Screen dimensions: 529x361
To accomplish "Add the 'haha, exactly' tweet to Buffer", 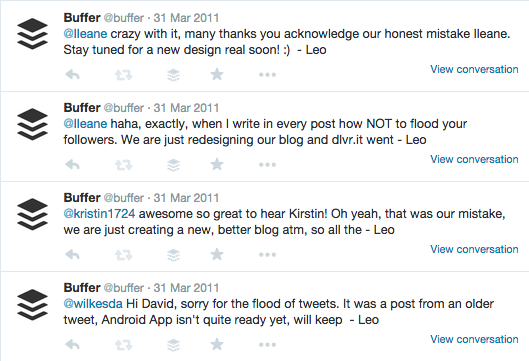I will tap(173, 165).
